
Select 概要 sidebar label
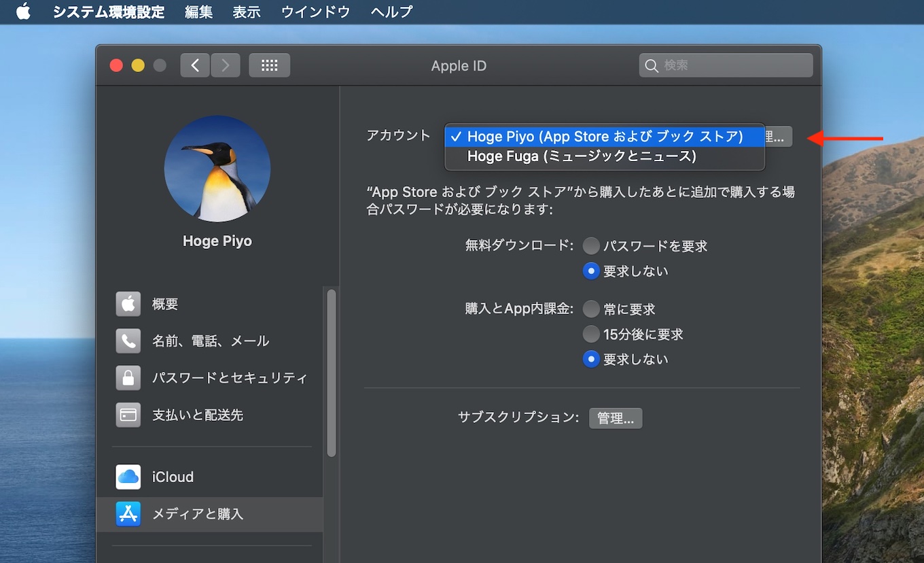tap(165, 304)
